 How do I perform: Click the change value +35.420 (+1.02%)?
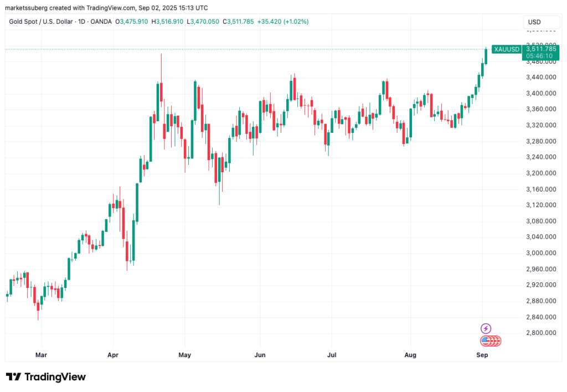(x=283, y=22)
